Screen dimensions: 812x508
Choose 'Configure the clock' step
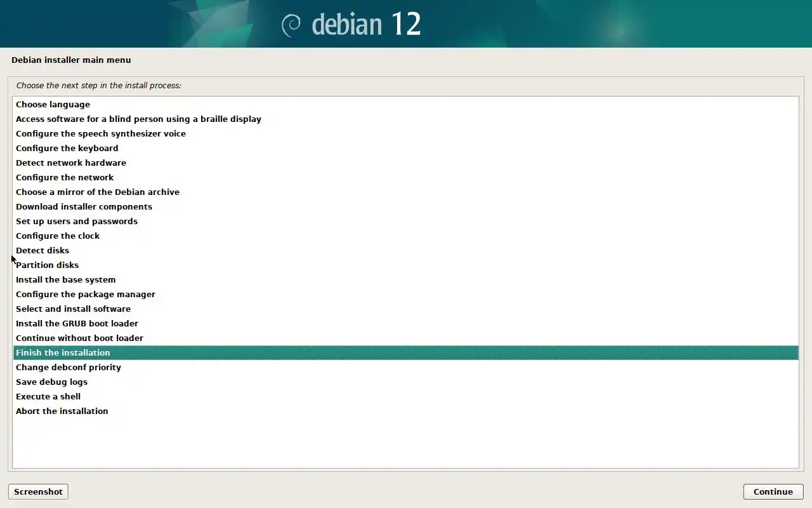pyautogui.click(x=406, y=236)
